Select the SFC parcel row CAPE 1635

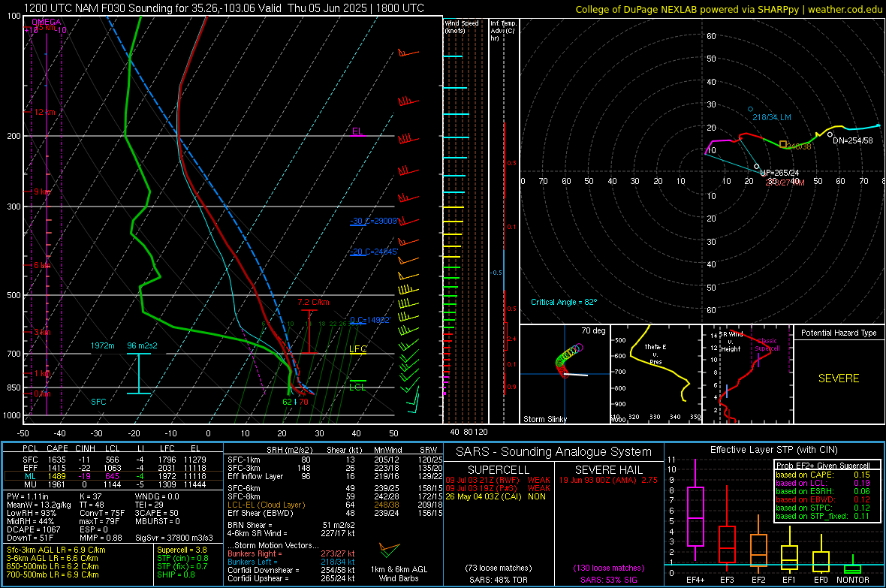tap(56, 460)
